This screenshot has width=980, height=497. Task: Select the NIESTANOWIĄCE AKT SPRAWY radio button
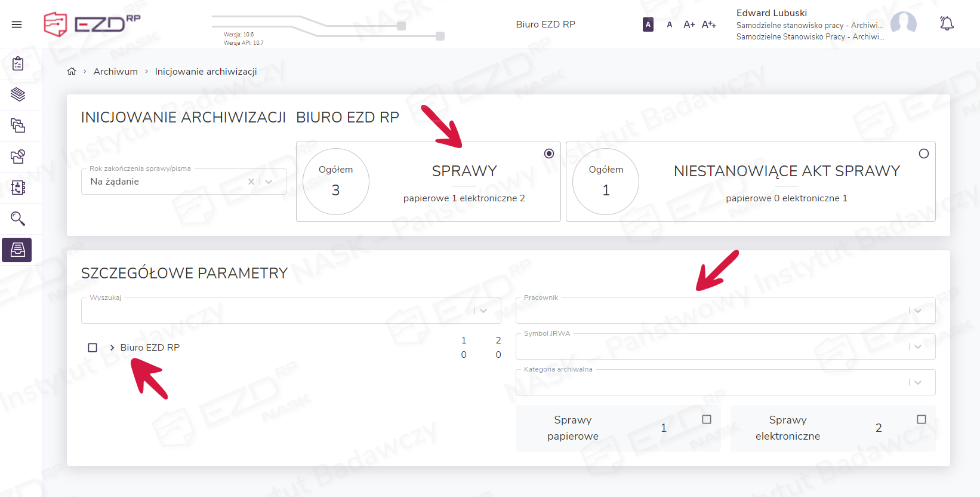[x=923, y=154]
